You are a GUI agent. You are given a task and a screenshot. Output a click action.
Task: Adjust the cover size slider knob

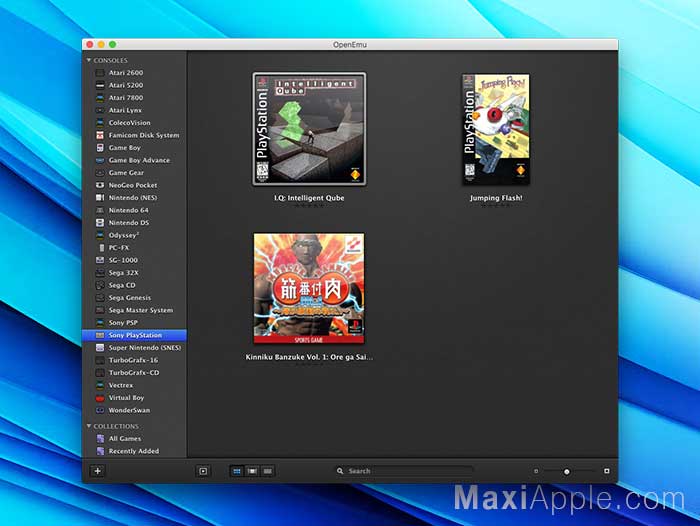pyautogui.click(x=567, y=472)
